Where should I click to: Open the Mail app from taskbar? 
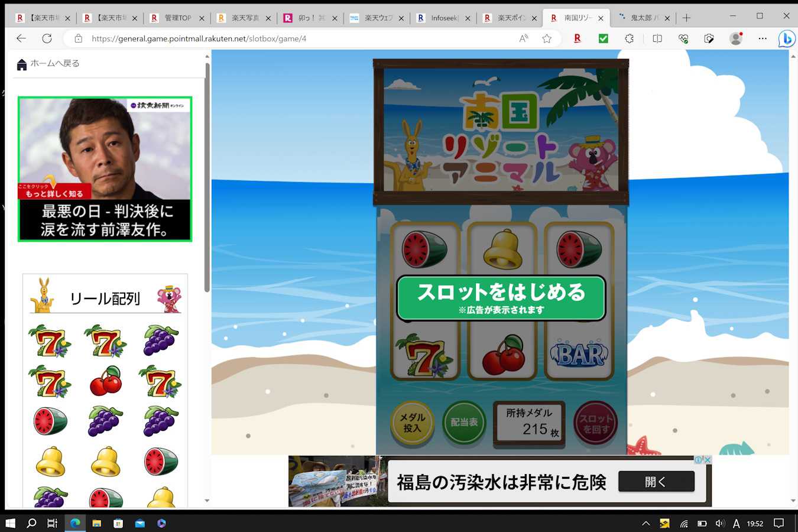[x=140, y=523]
